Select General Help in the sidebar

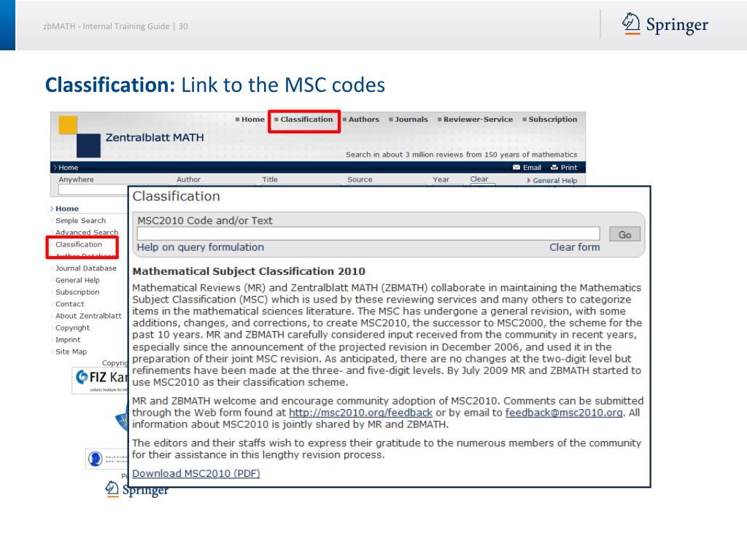click(77, 280)
